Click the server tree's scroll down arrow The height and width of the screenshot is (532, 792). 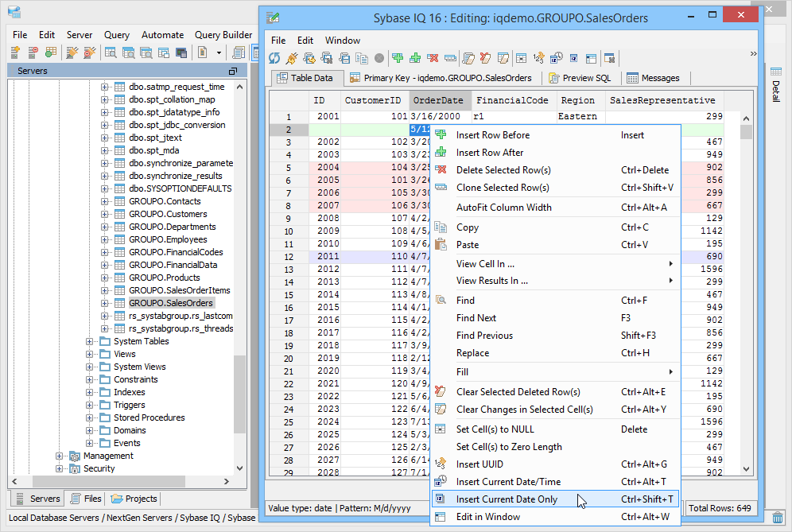pos(240,468)
